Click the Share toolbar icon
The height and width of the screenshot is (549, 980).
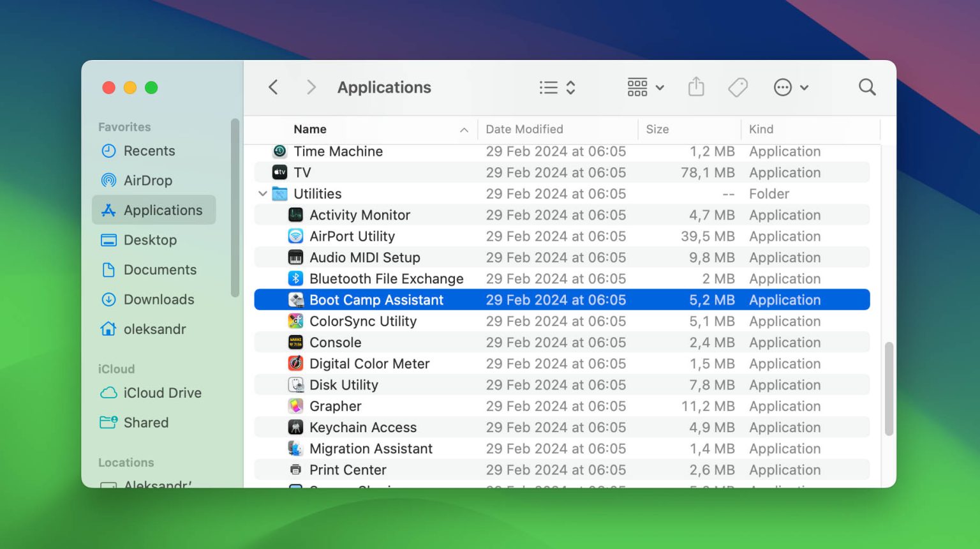point(696,87)
